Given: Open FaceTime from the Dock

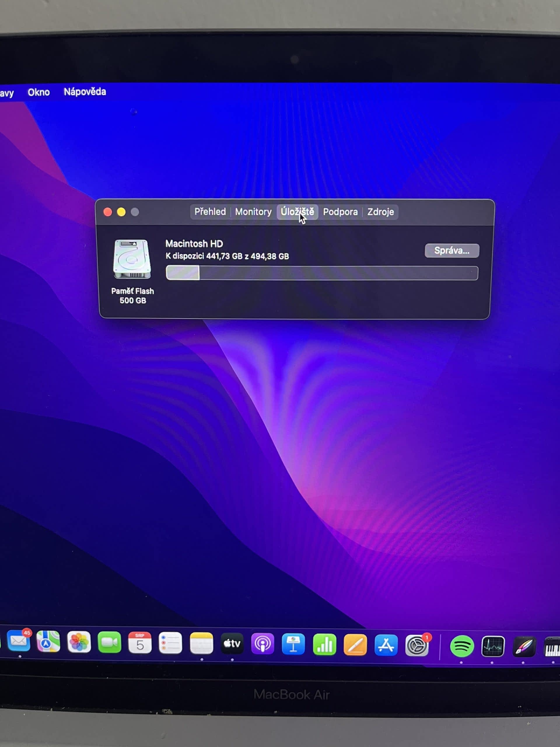Looking at the screenshot, I should click(109, 643).
